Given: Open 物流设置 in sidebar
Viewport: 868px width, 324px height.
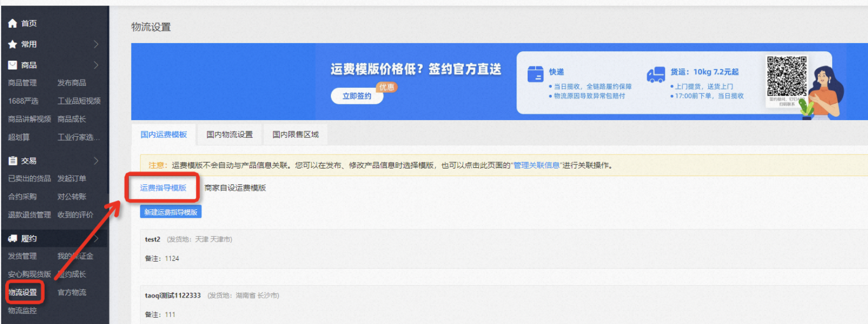Looking at the screenshot, I should 22,293.
